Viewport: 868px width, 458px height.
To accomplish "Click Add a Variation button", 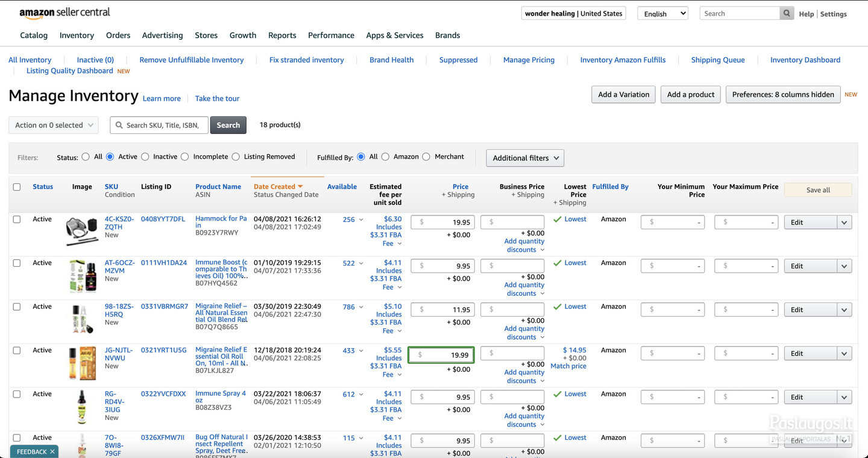I will pyautogui.click(x=624, y=94).
